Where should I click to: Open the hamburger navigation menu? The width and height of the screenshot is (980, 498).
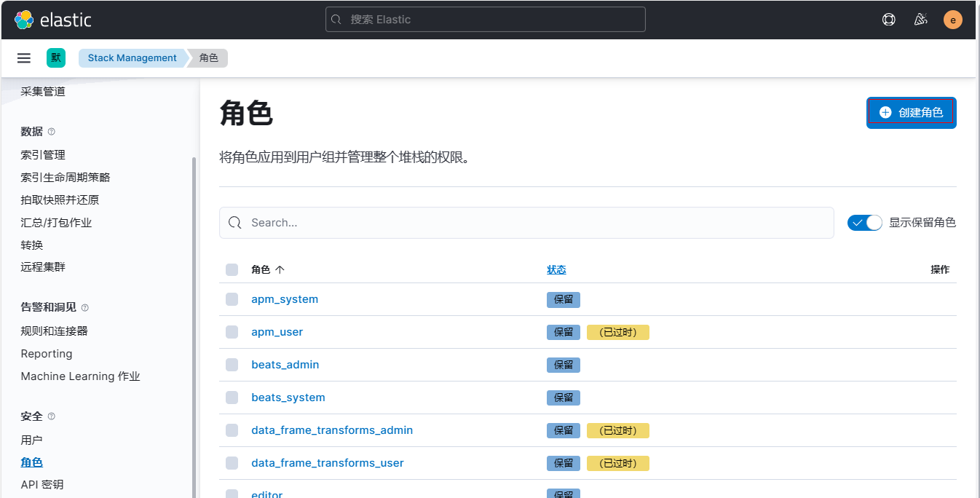pyautogui.click(x=24, y=58)
